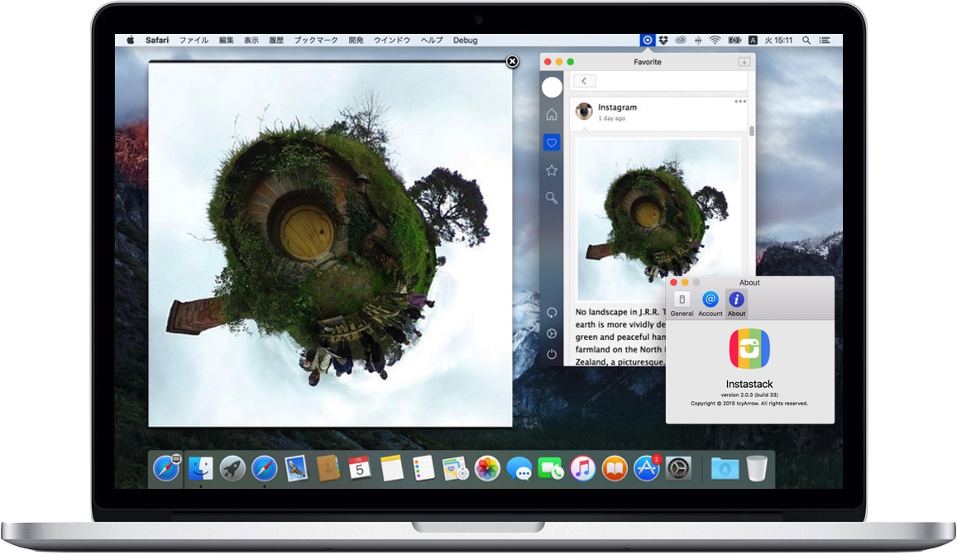This screenshot has width=957, height=560.
Task: Click the download arrow in Favorite title bar
Action: [744, 62]
